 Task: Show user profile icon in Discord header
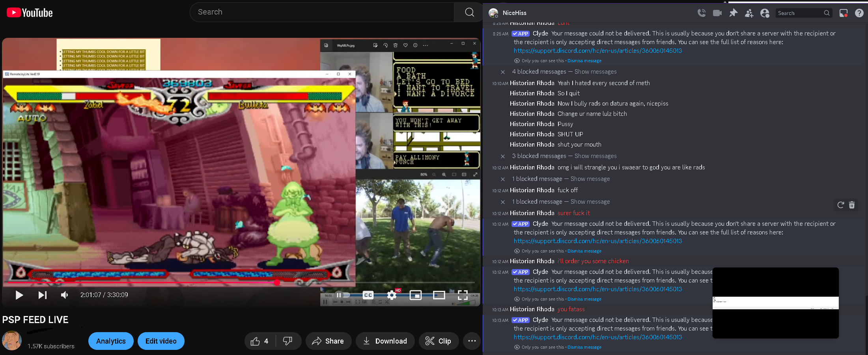(765, 13)
